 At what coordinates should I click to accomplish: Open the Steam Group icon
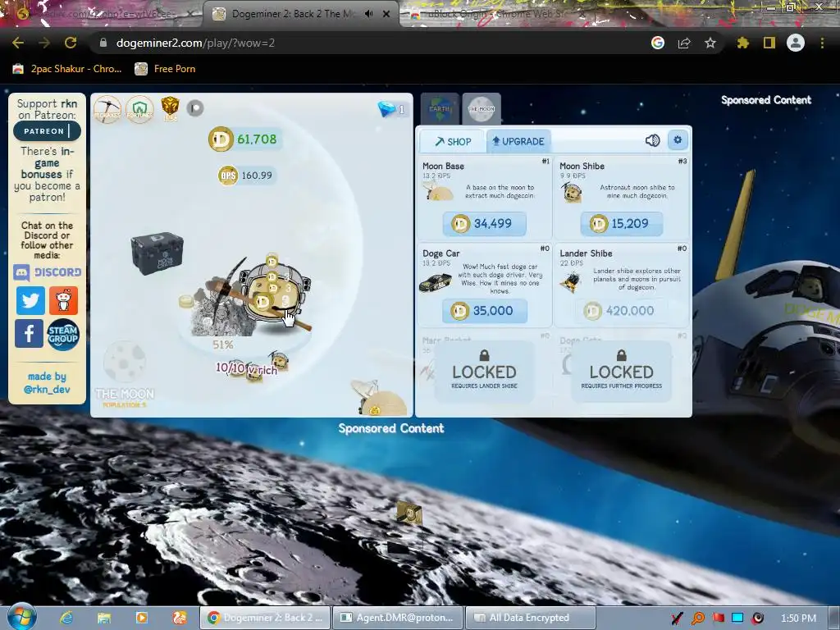pyautogui.click(x=63, y=335)
